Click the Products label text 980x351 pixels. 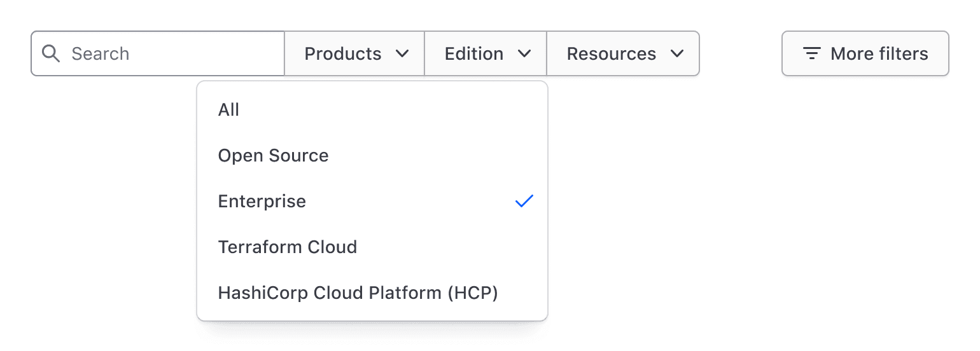[343, 54]
